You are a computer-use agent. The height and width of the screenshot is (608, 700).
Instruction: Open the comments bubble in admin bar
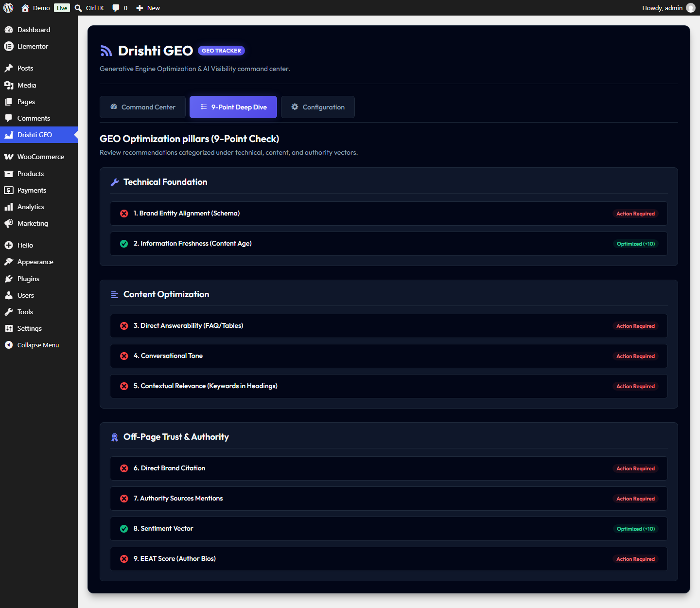coord(116,8)
